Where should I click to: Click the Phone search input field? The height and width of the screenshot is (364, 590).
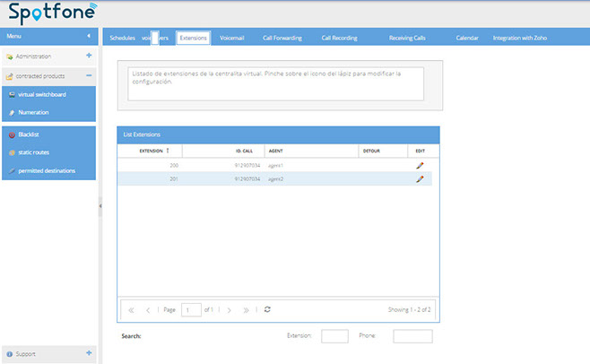click(x=412, y=336)
